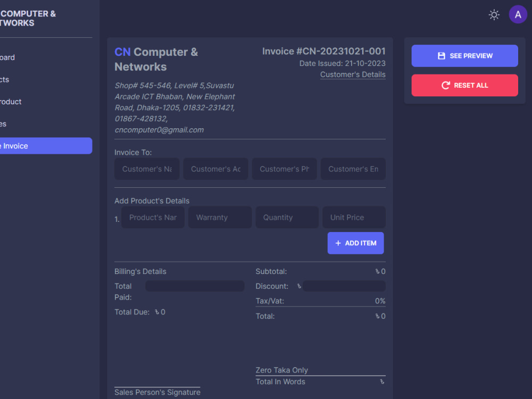Toggle light mode via the sun icon

[494, 14]
